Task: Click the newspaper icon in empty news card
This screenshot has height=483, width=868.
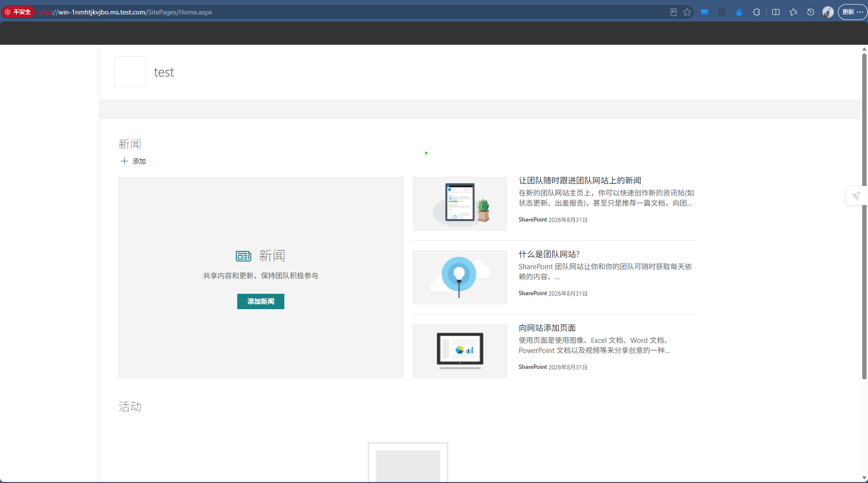Action: coord(243,256)
